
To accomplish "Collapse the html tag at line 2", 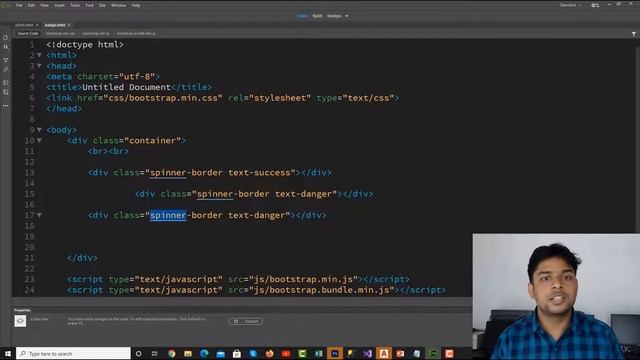I will [x=39, y=55].
